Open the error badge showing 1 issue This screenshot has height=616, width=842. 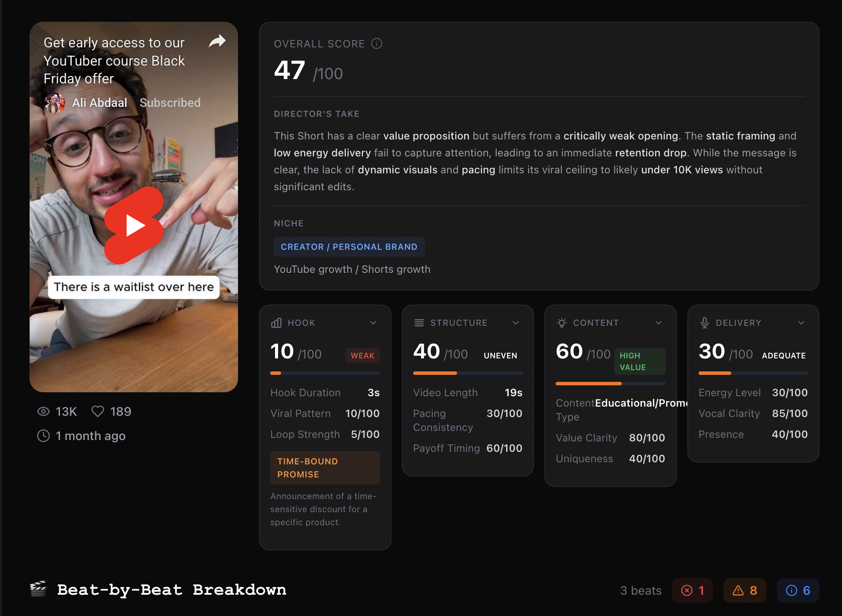(693, 590)
